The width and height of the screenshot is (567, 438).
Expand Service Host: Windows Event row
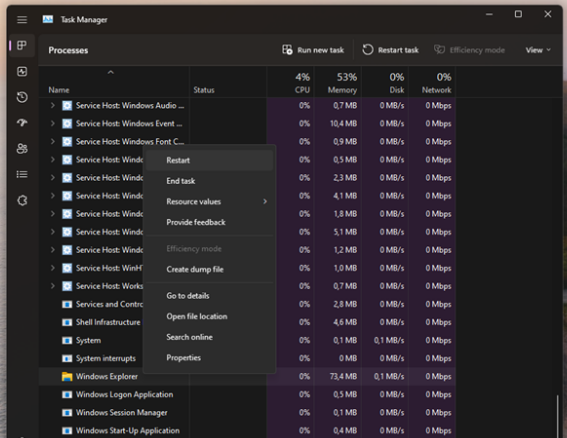pyautogui.click(x=53, y=123)
